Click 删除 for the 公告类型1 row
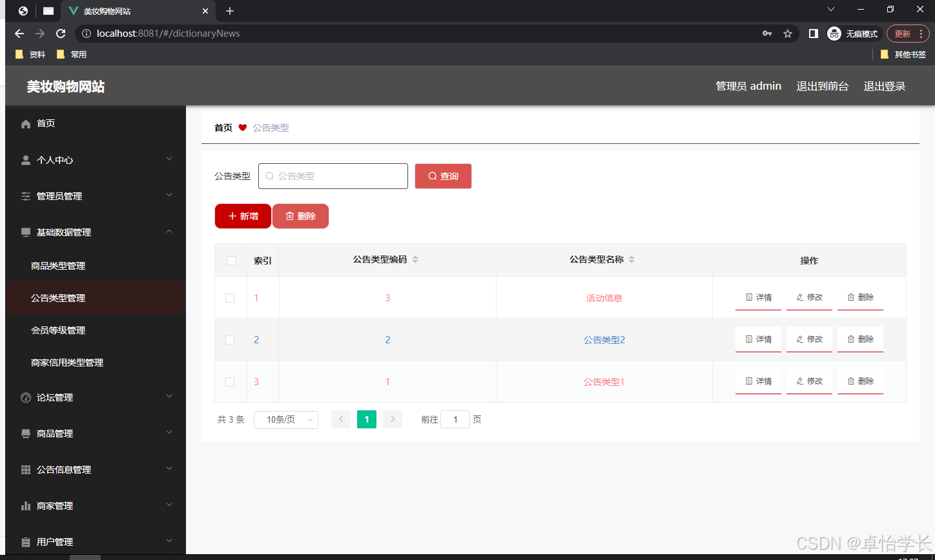Screen dimensions: 935x560 860,381
